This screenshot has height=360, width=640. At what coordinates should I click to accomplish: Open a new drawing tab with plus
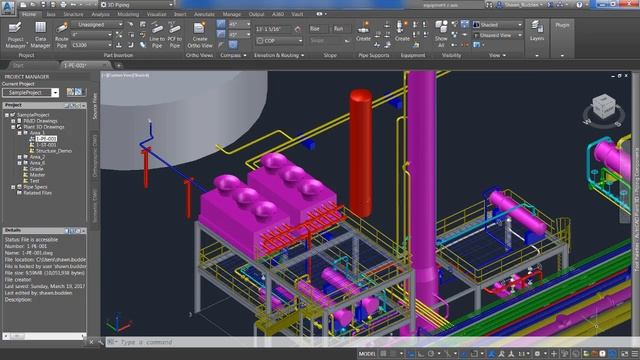119,65
